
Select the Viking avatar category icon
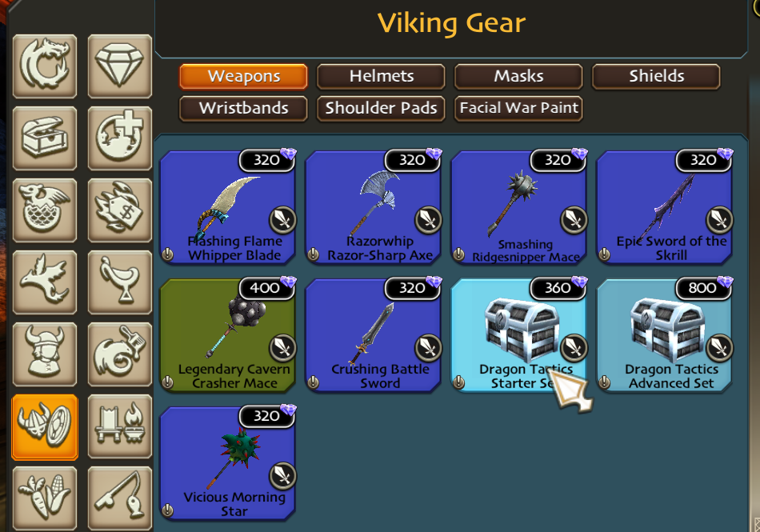coord(45,354)
